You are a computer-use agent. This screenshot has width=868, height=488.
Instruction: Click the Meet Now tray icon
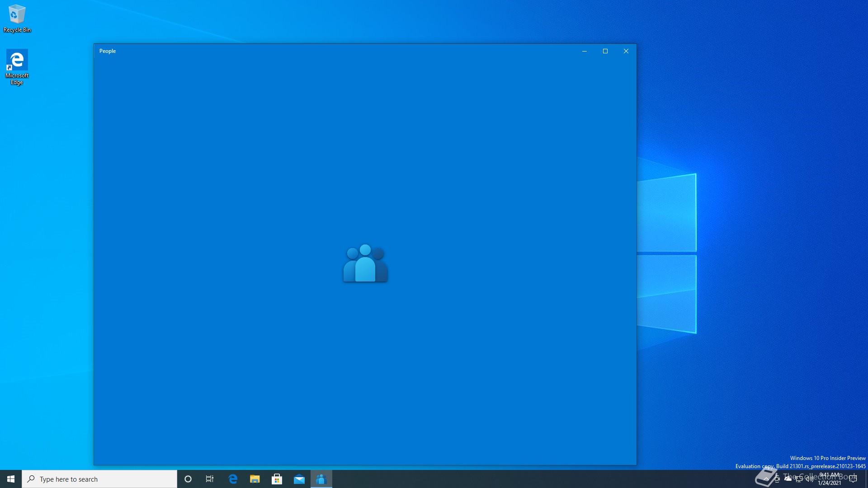click(777, 479)
